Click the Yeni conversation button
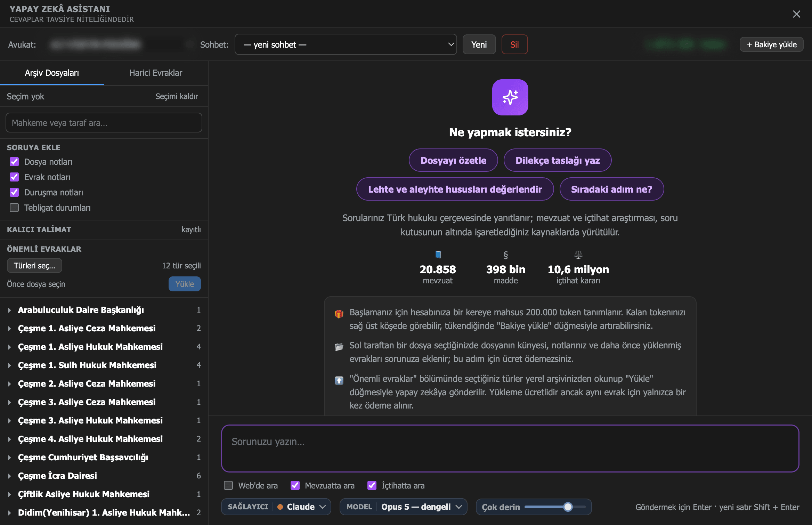This screenshot has width=812, height=525. [479, 45]
